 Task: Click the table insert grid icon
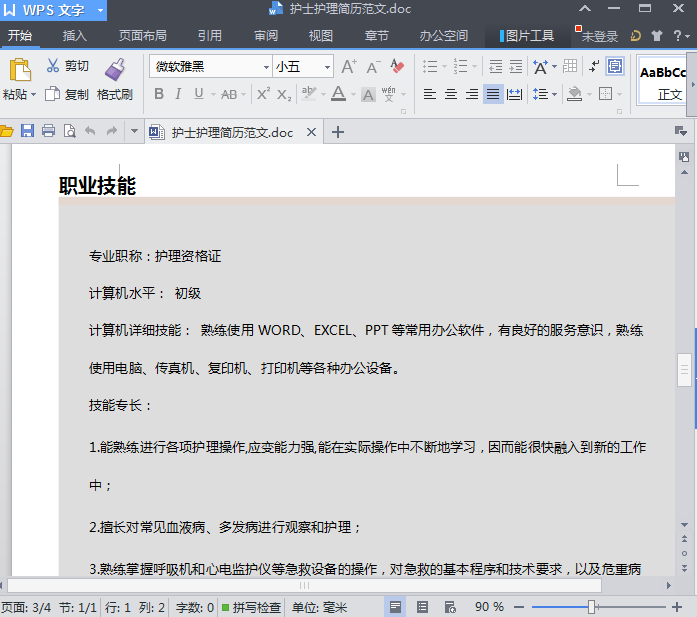coord(569,66)
